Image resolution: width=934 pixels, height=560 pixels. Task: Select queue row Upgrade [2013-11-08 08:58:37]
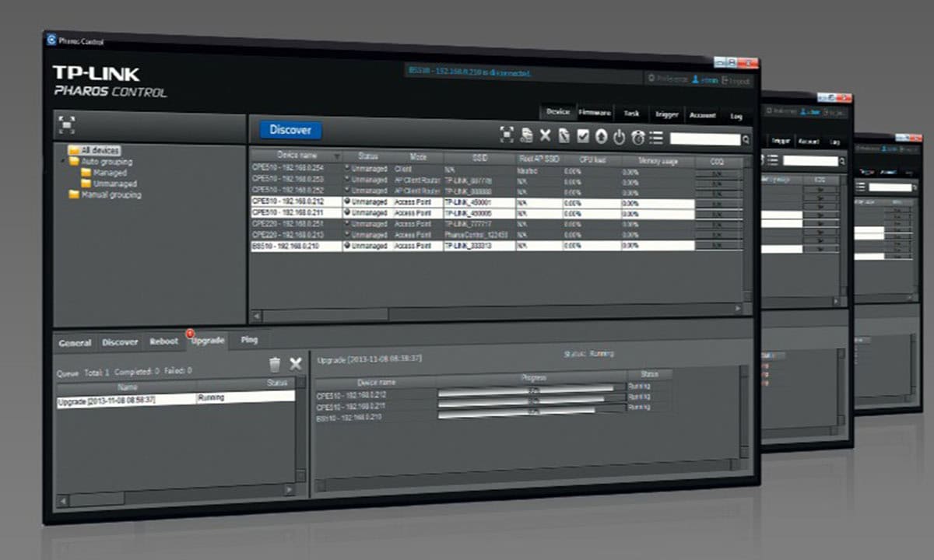176,398
